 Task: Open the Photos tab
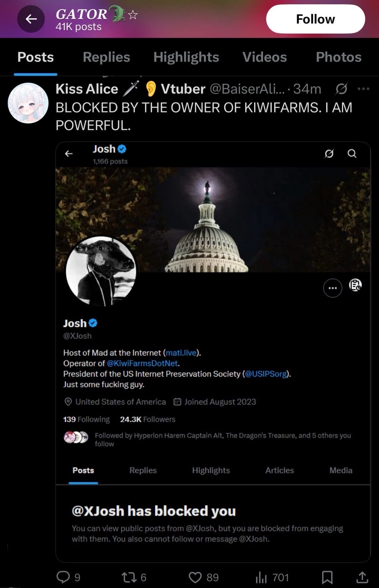pyautogui.click(x=338, y=57)
